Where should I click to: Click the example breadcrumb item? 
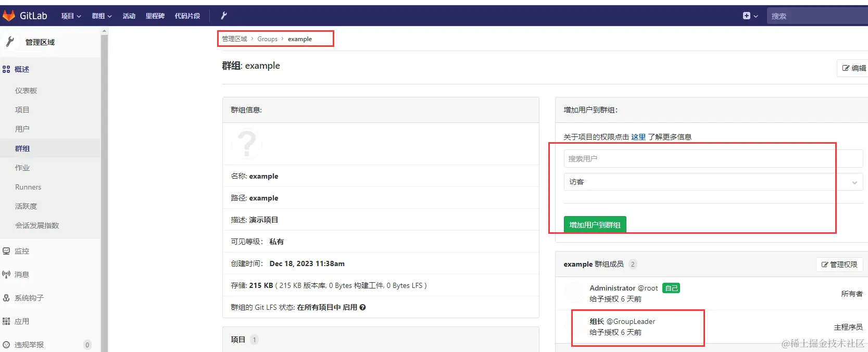point(300,39)
